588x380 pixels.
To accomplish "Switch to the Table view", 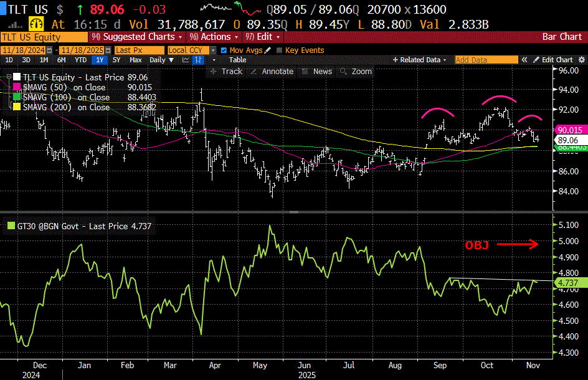I will click(238, 60).
